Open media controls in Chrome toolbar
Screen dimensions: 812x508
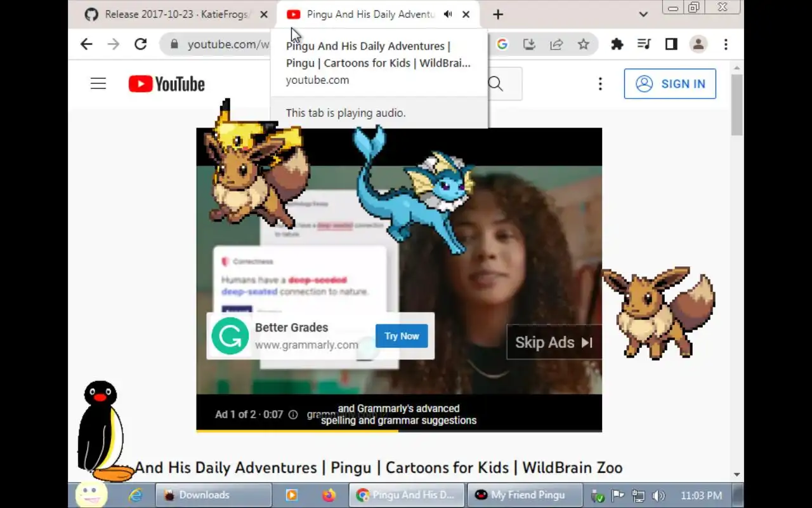pyautogui.click(x=644, y=44)
